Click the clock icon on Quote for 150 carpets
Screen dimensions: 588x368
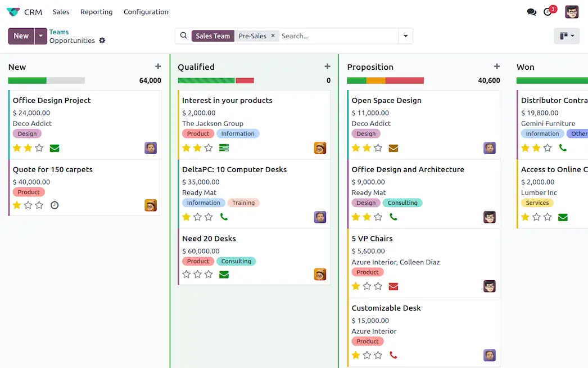(55, 205)
